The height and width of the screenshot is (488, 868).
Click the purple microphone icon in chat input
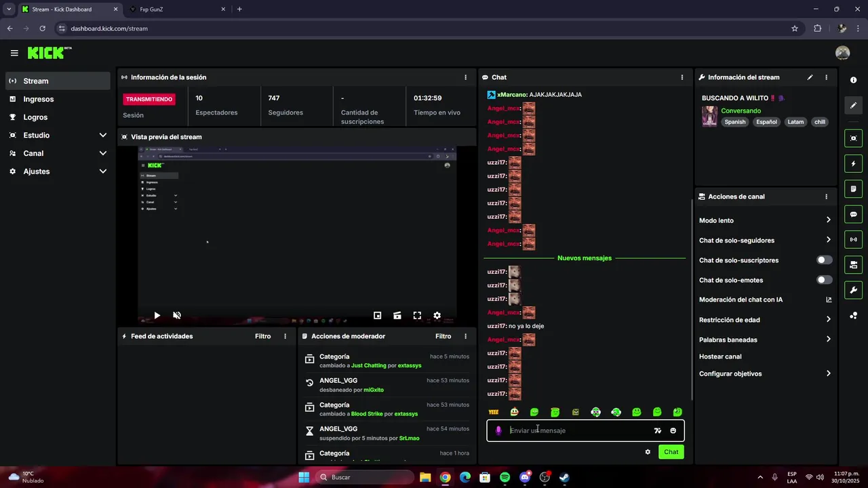498,430
